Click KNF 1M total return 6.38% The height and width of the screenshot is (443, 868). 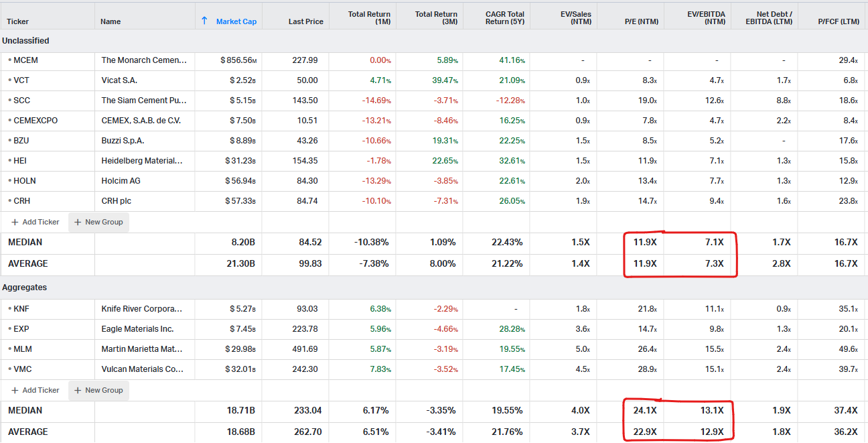point(380,309)
